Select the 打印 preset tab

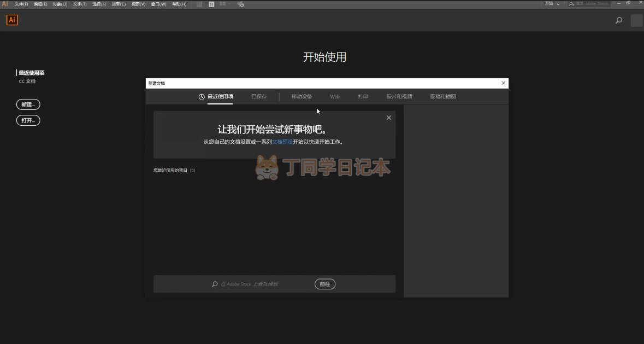(x=363, y=97)
